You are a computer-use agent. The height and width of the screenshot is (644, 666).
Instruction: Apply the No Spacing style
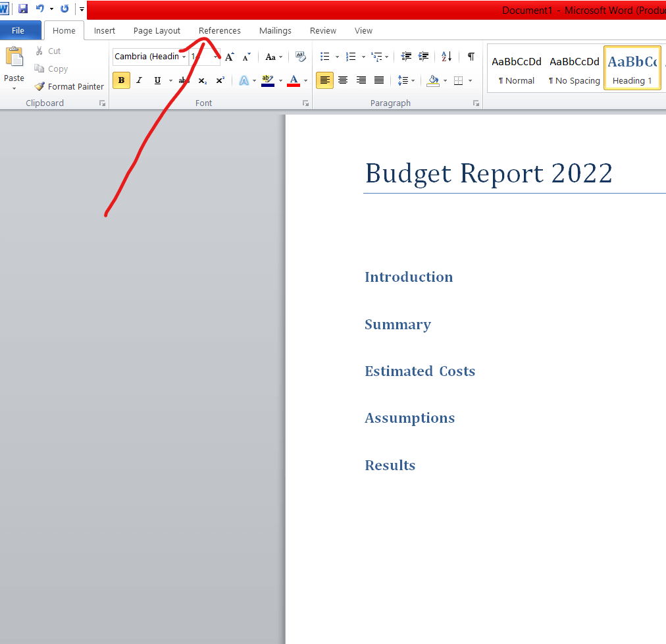pos(574,68)
